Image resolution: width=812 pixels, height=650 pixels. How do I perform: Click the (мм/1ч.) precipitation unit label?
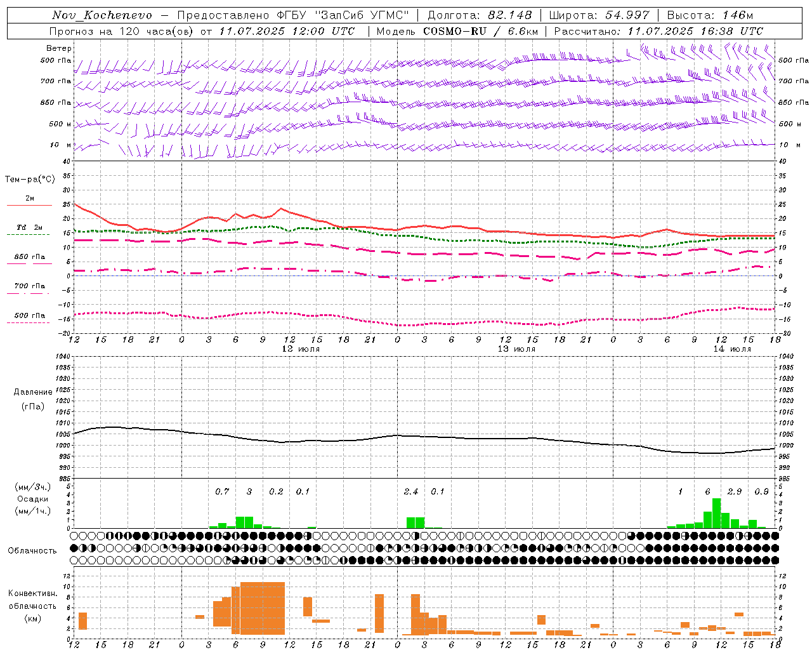click(33, 511)
